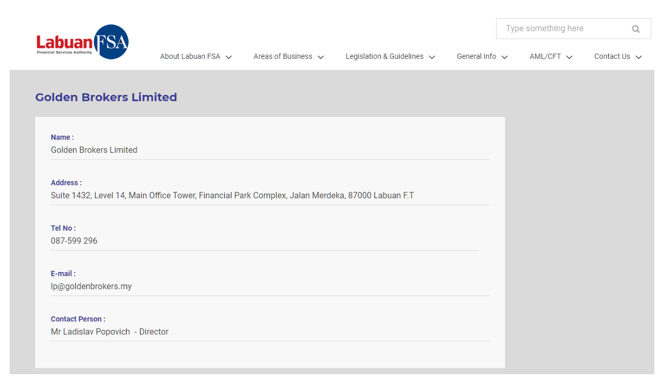Image resolution: width=660 pixels, height=377 pixels.
Task: Open the General Info menu
Action: pyautogui.click(x=476, y=56)
